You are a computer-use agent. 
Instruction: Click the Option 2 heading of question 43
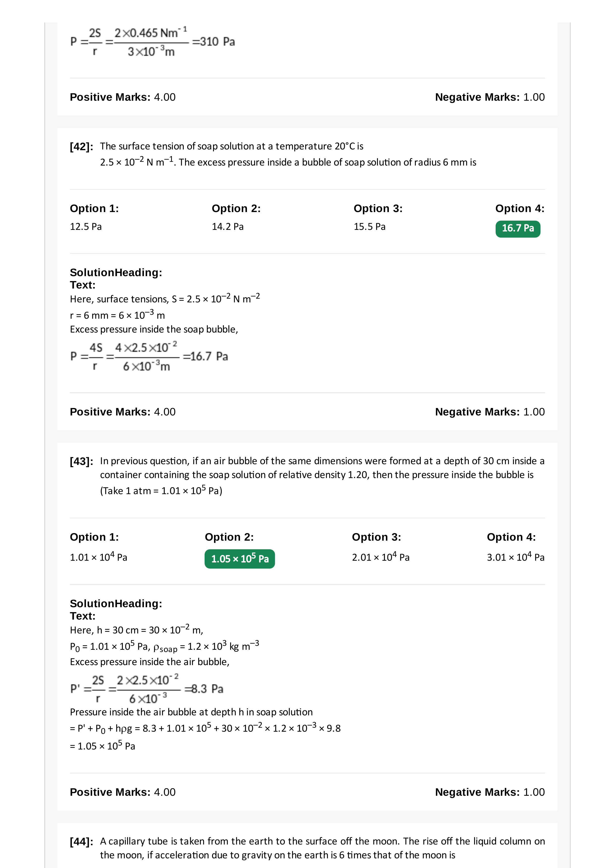tap(229, 537)
